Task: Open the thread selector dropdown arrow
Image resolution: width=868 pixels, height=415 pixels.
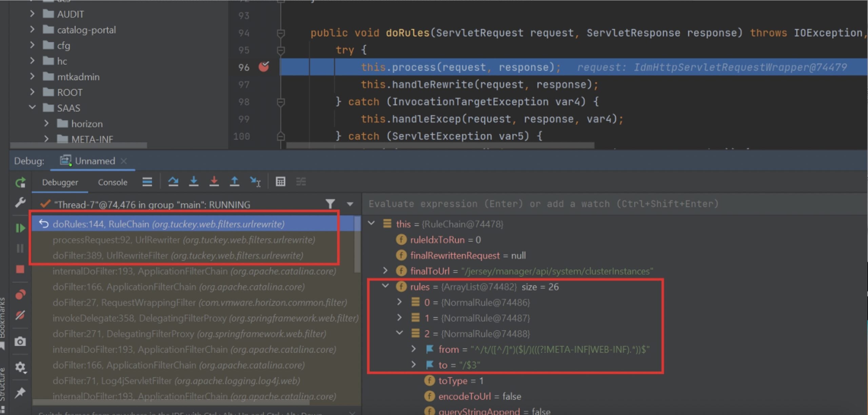Action: click(350, 204)
